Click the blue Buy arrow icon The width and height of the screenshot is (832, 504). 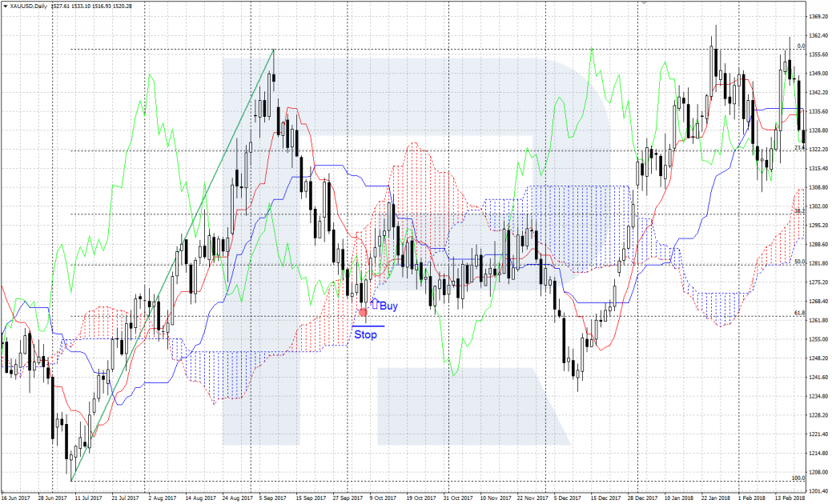[x=374, y=304]
